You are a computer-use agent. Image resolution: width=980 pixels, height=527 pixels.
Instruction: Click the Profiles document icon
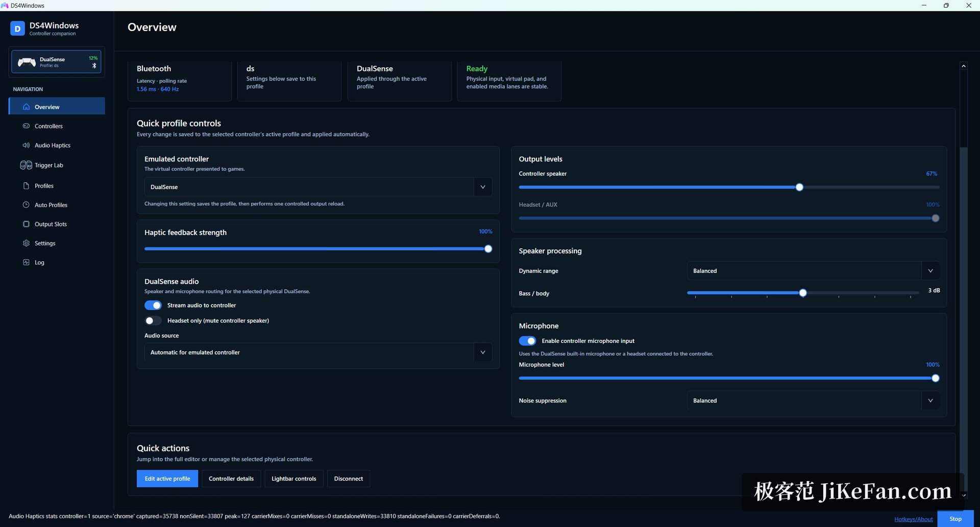click(x=26, y=186)
